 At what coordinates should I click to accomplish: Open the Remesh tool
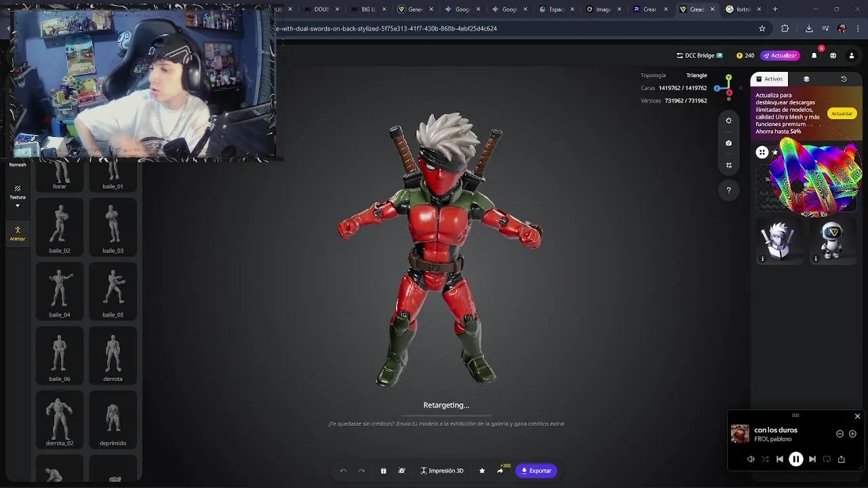(18, 165)
